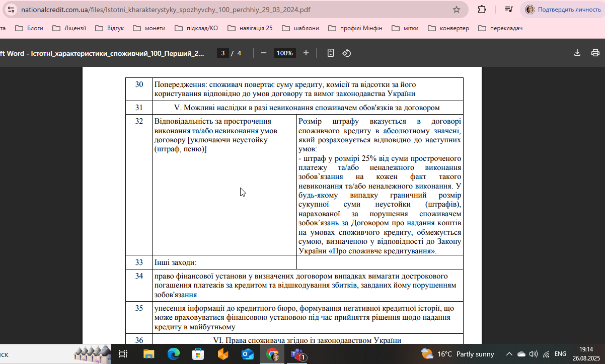Open the Блоги bookmarks folder
605x364 pixels.
(29, 28)
